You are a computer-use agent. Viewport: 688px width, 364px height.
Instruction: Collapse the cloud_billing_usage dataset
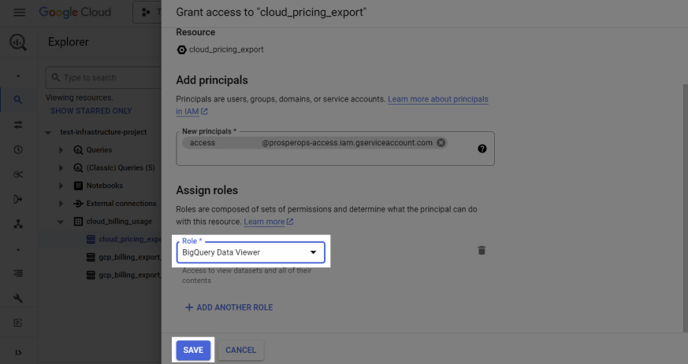click(x=60, y=222)
